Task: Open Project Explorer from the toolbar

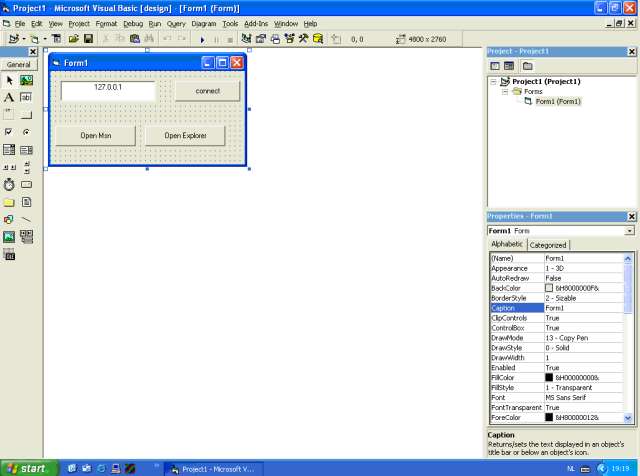Action: coord(246,39)
